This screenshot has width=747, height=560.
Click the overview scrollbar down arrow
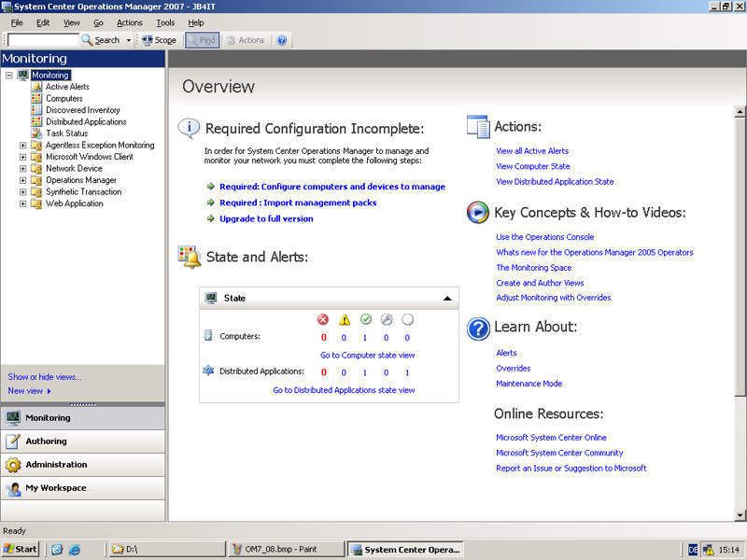click(740, 515)
